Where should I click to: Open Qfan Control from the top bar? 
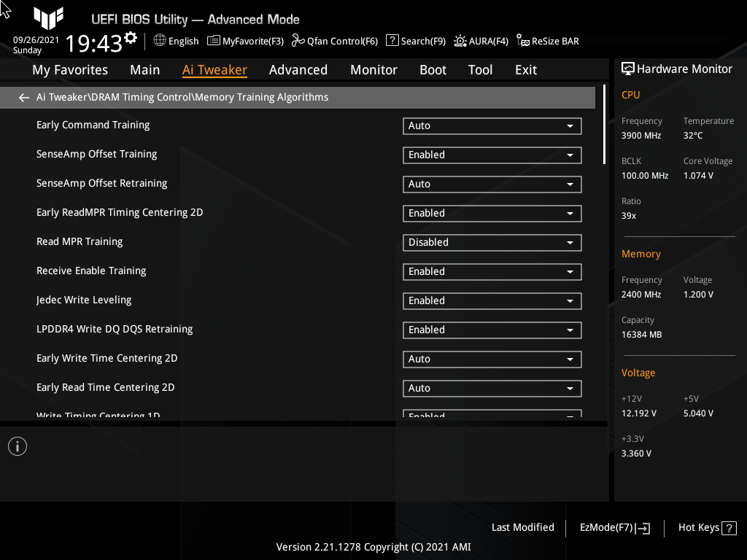point(334,41)
